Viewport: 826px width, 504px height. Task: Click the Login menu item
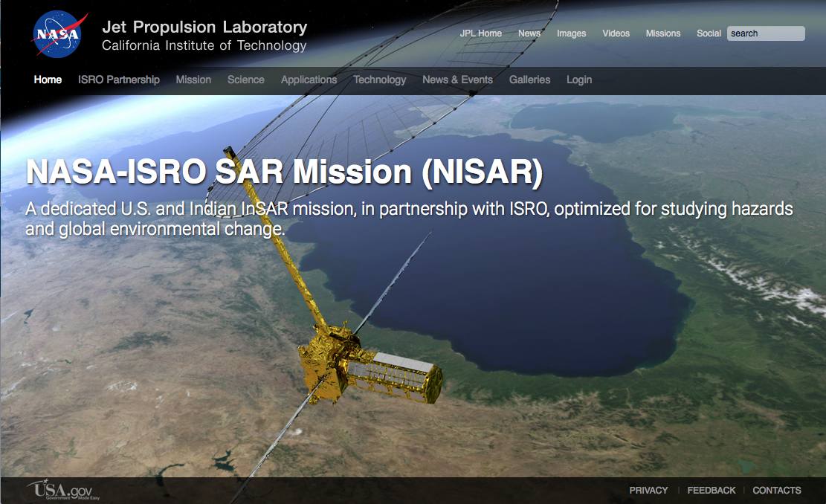coord(579,80)
